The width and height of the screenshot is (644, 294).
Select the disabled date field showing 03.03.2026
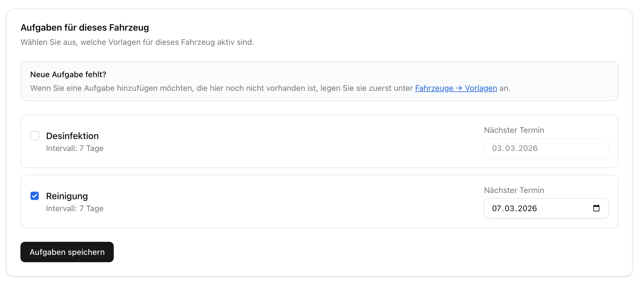[x=545, y=148]
